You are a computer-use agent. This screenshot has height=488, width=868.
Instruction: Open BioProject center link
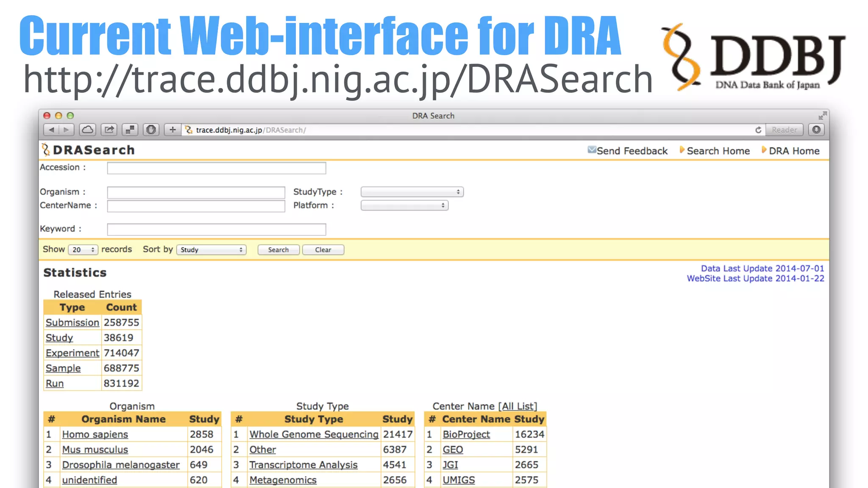(466, 434)
